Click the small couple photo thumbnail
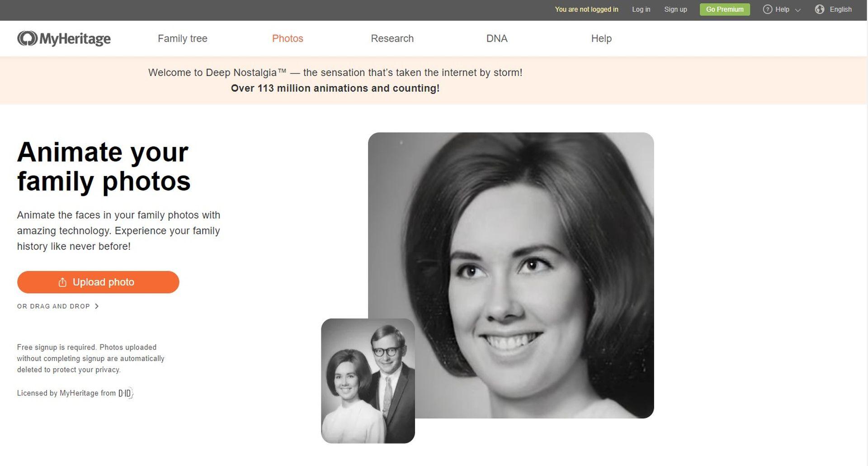Viewport: 868px width, 466px height. 368,381
